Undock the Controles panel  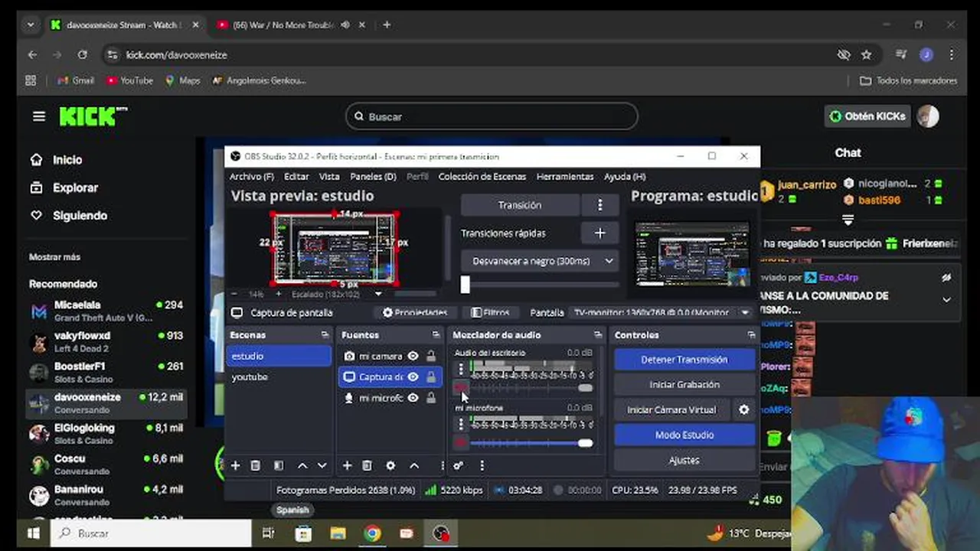751,335
